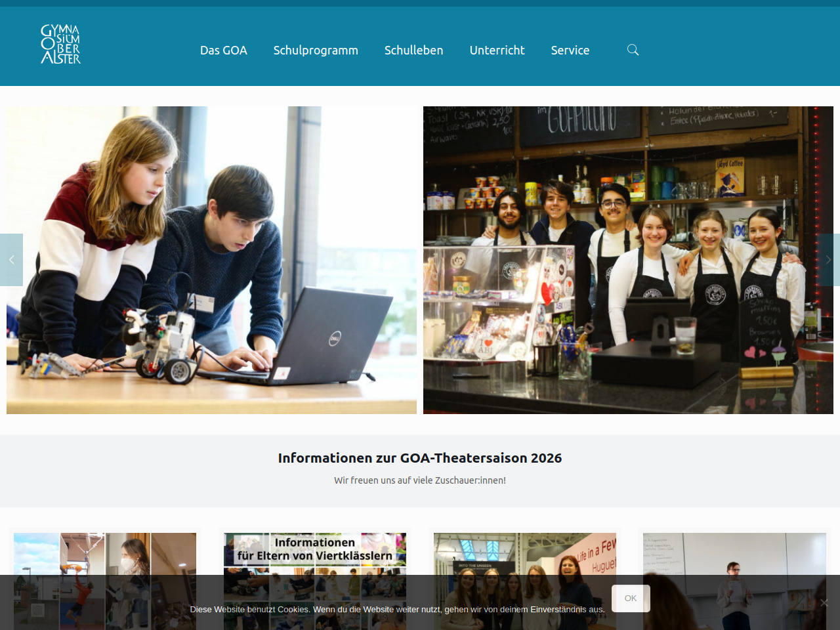Open the search magnifier icon

[633, 50]
